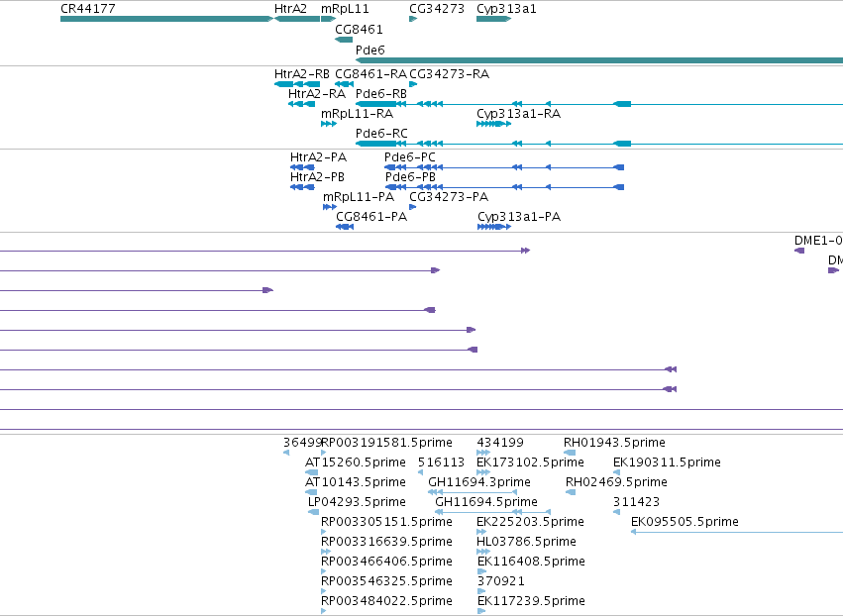Select the 370921 feature label
The image size is (843, 616).
(x=500, y=581)
